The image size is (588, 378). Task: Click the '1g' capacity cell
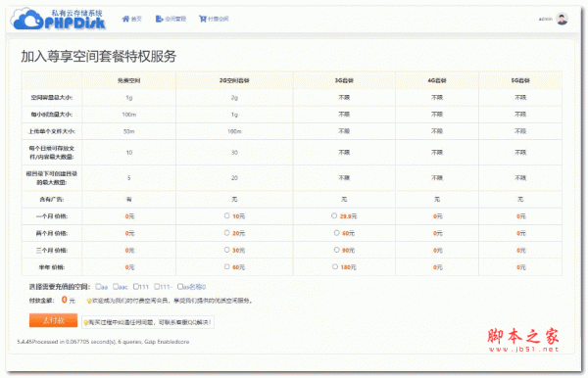pos(129,97)
